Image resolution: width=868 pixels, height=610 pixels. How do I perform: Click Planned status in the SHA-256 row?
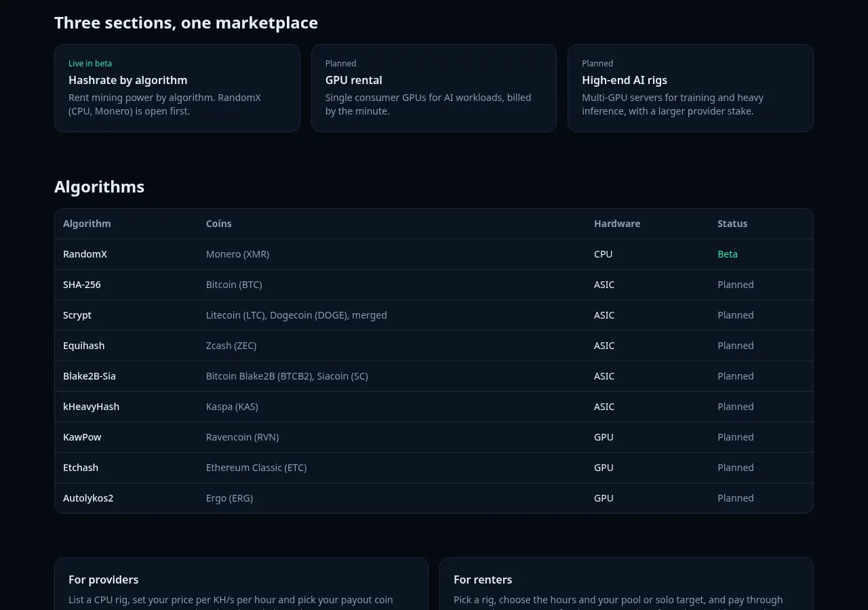(736, 285)
